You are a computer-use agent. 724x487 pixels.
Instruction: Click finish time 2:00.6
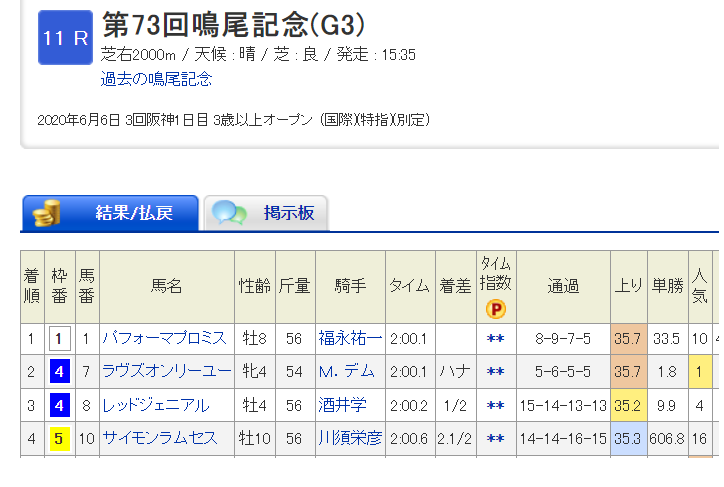tap(409, 438)
